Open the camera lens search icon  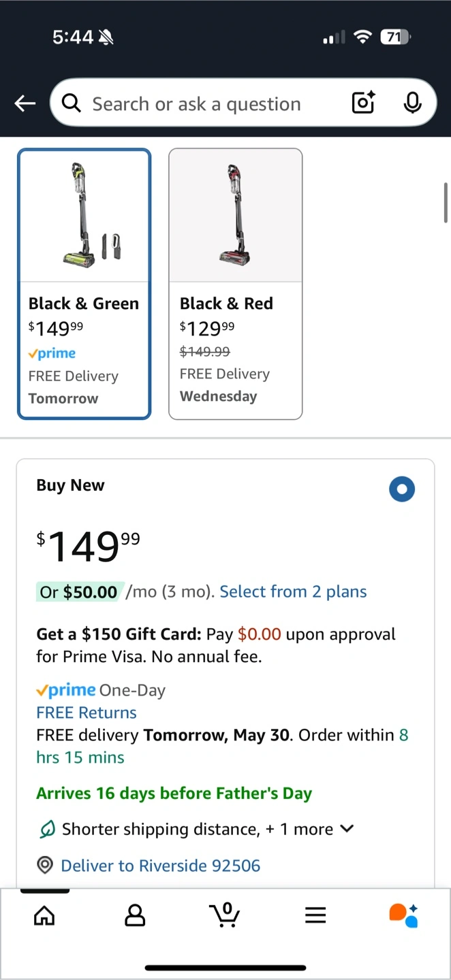coord(363,103)
